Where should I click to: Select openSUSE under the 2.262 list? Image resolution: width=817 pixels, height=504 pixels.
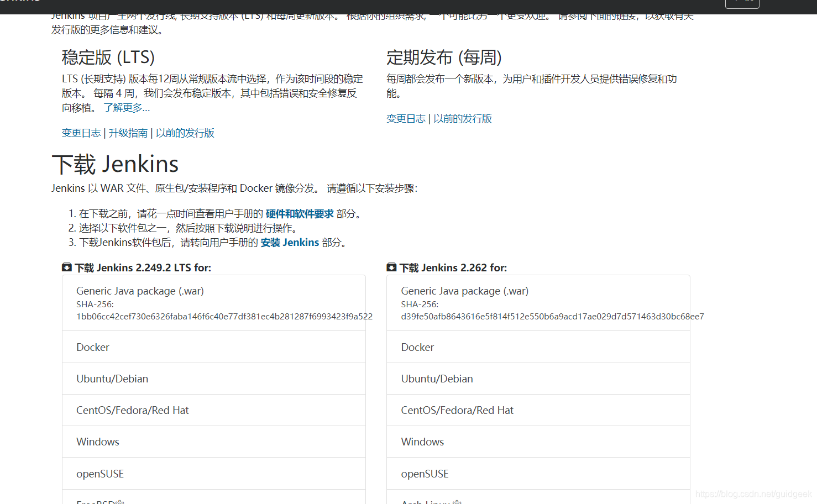click(x=538, y=474)
